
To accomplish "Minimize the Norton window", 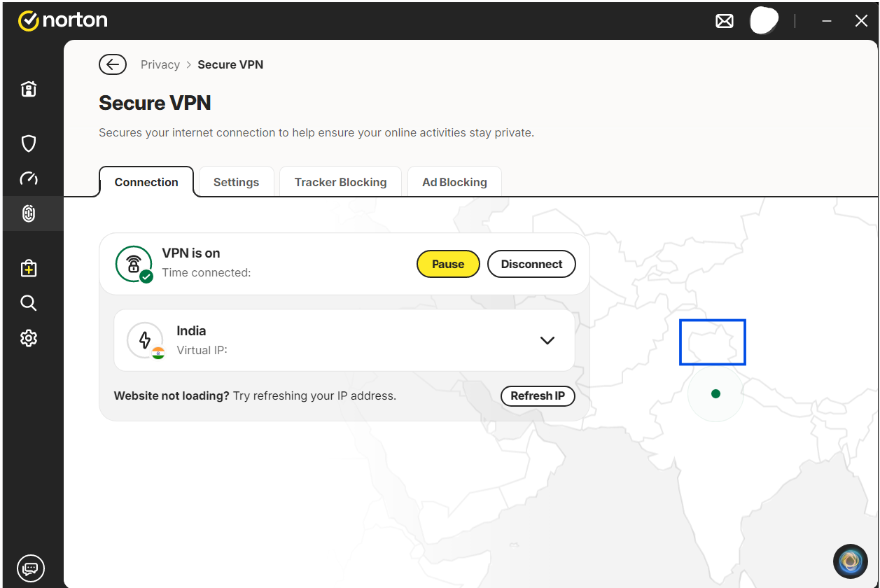I will [827, 22].
